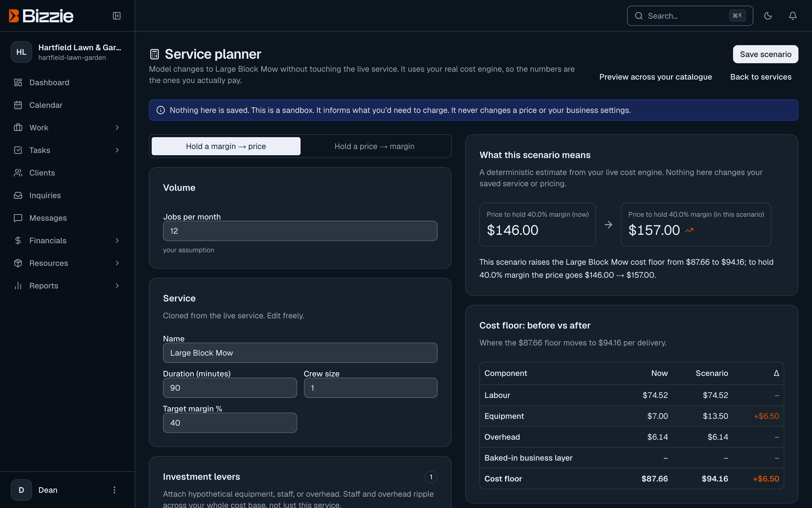The image size is (812, 508).
Task: Click the Financials dollar icon
Action: (x=18, y=240)
